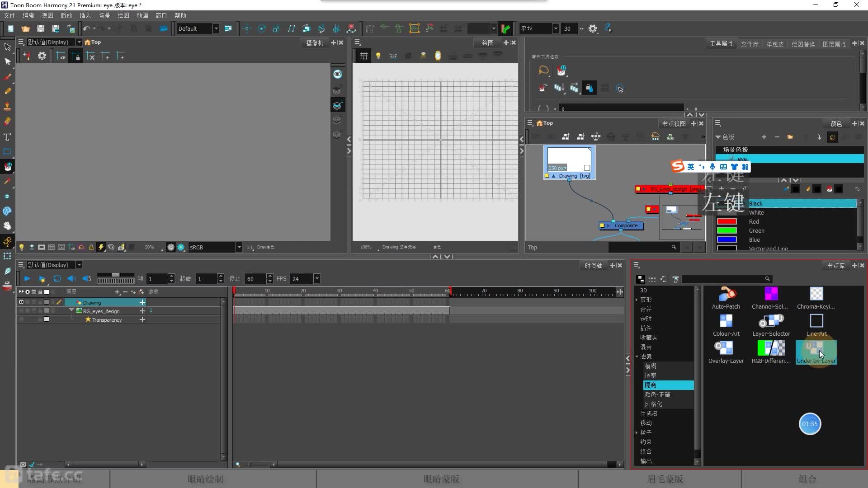
Task: Switch to the 图层属性 tab
Action: (834, 44)
